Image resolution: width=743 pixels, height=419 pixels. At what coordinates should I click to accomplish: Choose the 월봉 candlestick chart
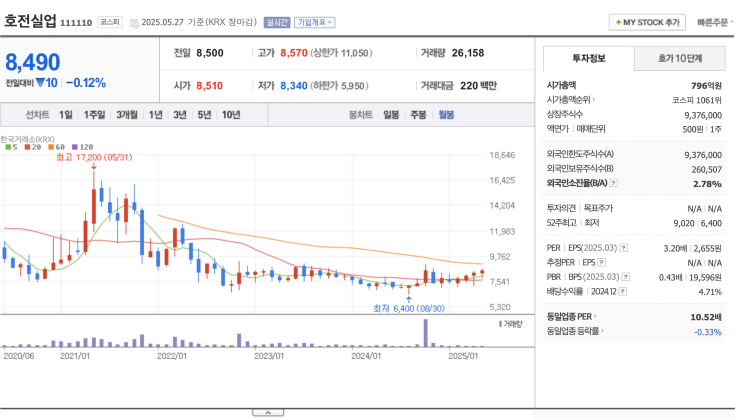point(446,115)
